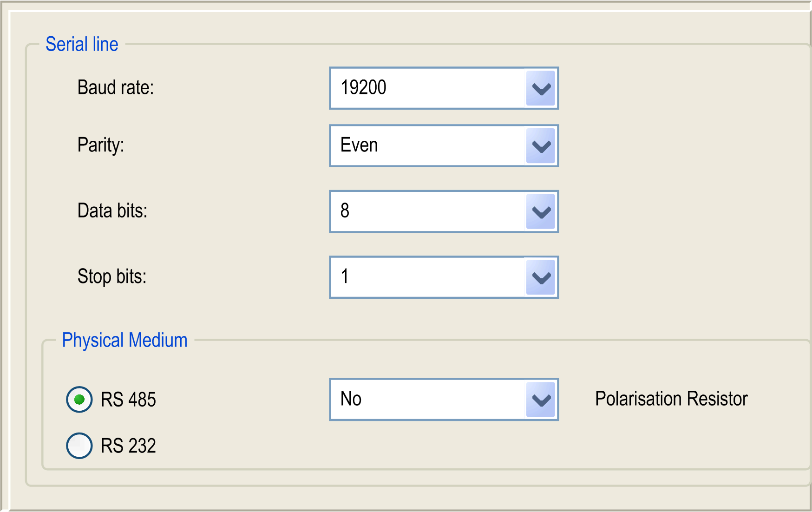Click the RS 232 text label

coord(128,446)
